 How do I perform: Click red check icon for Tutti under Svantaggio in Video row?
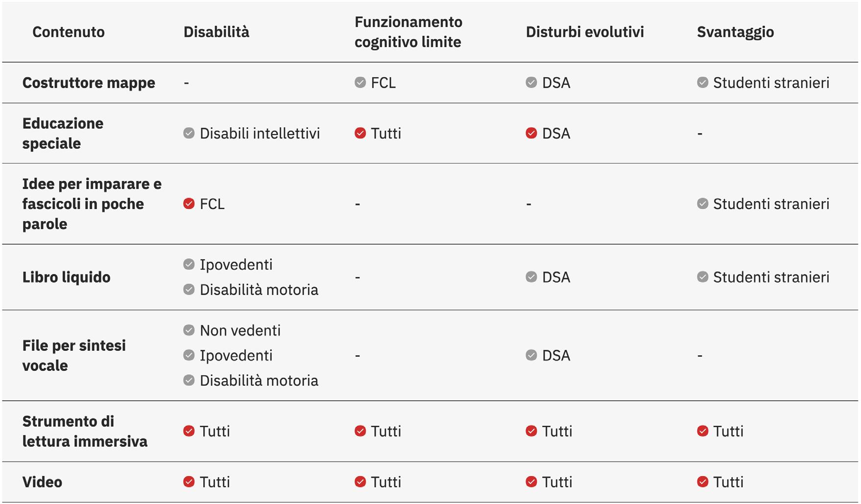coord(702,482)
